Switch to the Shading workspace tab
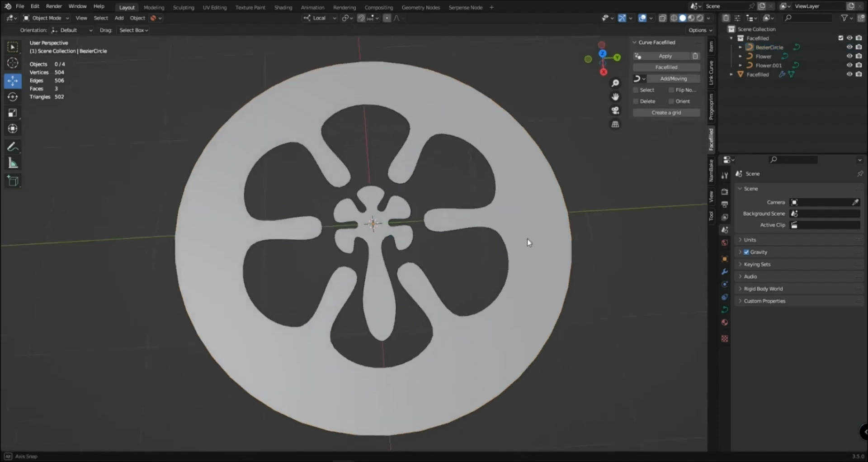This screenshot has width=868, height=462. (283, 7)
